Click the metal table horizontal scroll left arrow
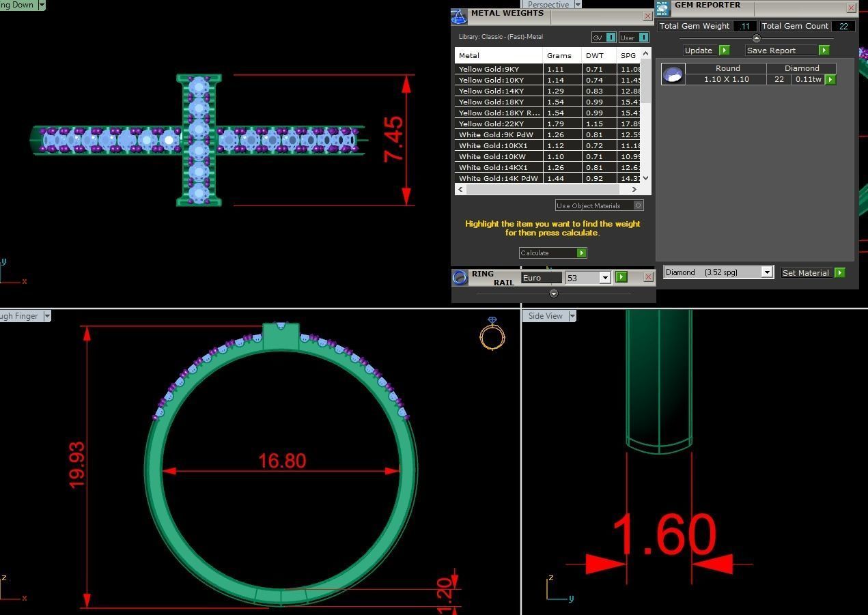The width and height of the screenshot is (868, 615). (x=460, y=190)
